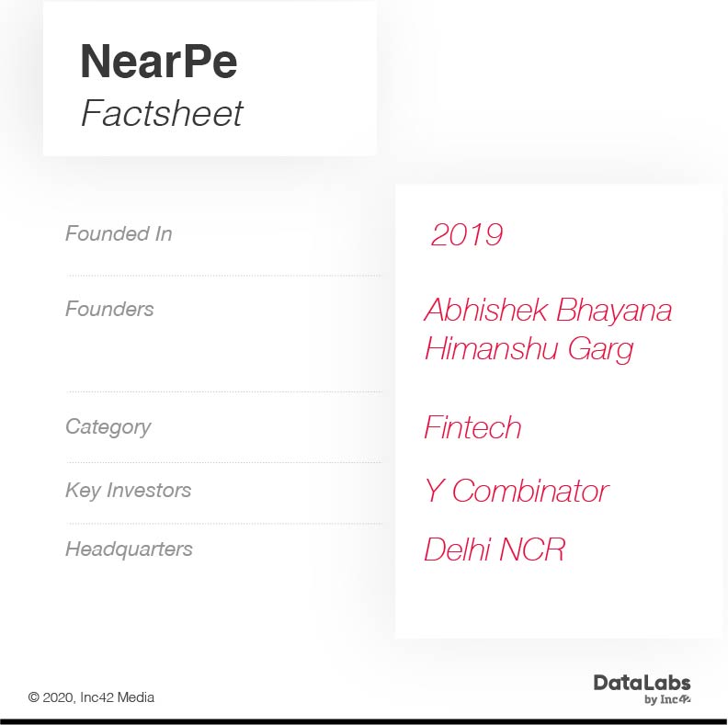Click the Headquarters label
Screen dimensions: 728x725
coord(129,549)
